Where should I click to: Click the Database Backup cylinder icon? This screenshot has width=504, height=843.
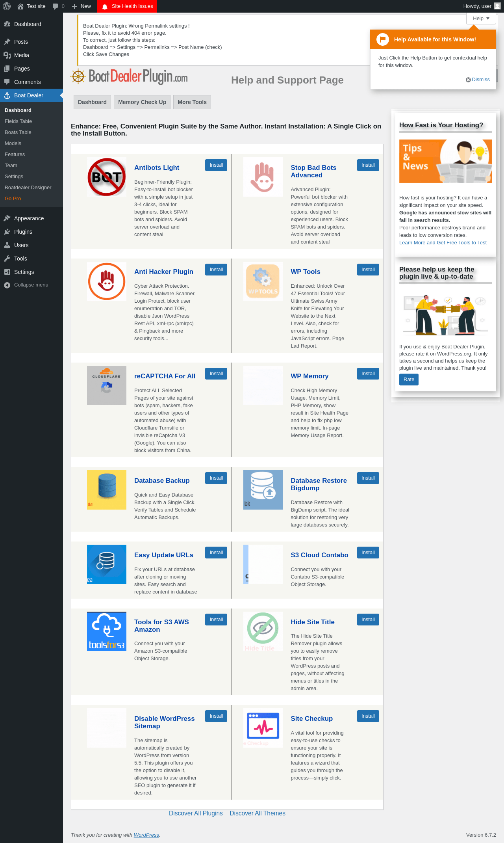click(107, 490)
